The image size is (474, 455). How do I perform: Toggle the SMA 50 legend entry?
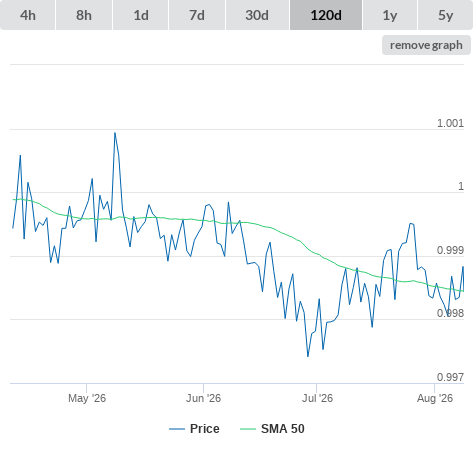[x=283, y=429]
